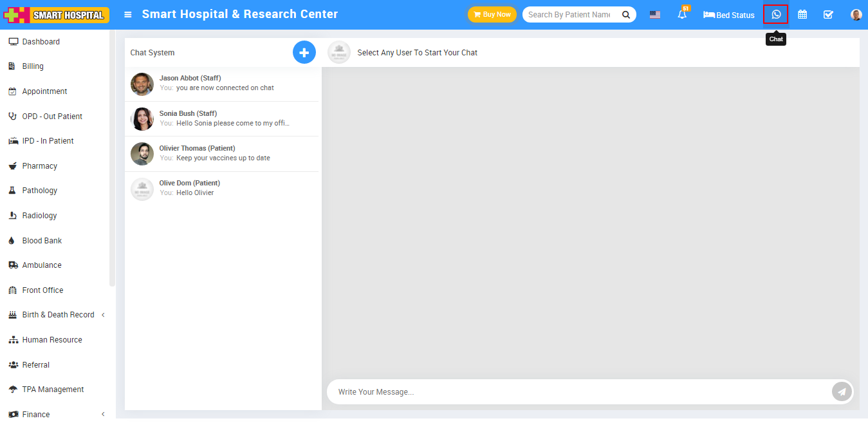This screenshot has width=868, height=423.
Task: Open chat with Sonia Bush (Staff)
Action: [x=222, y=118]
